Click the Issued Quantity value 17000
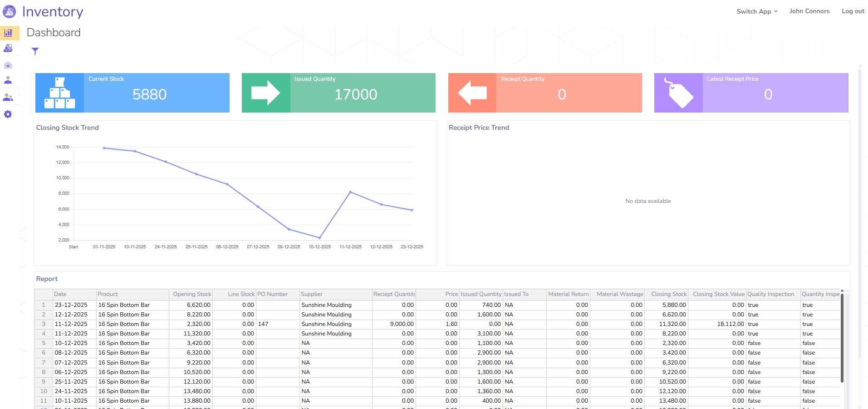Viewport: 868px width, 409px height. pos(356,94)
